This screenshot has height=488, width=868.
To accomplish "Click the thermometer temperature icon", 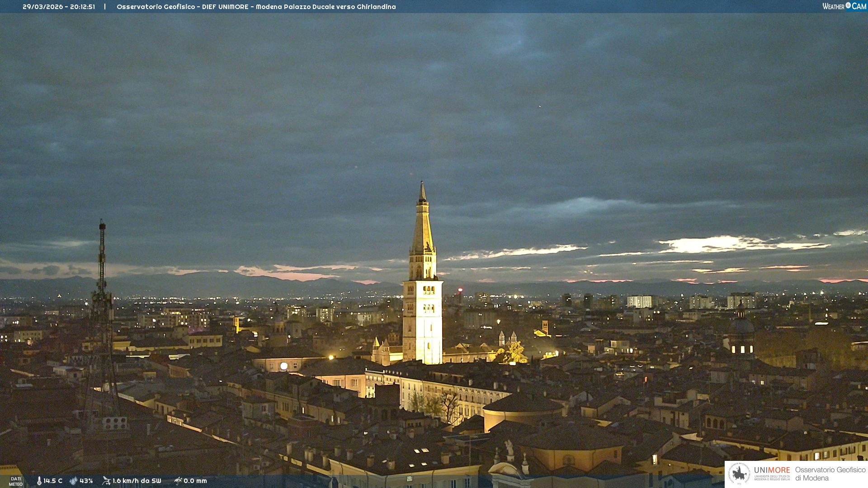I will (x=39, y=481).
